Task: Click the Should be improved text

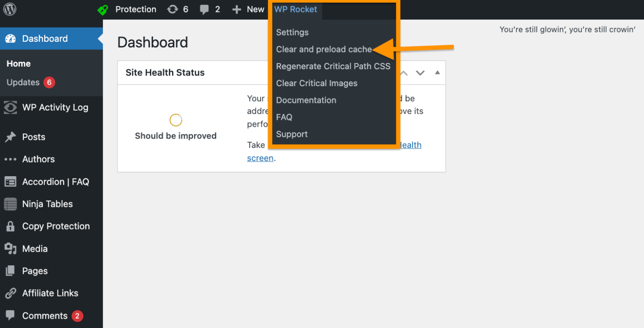Action: coord(176,136)
